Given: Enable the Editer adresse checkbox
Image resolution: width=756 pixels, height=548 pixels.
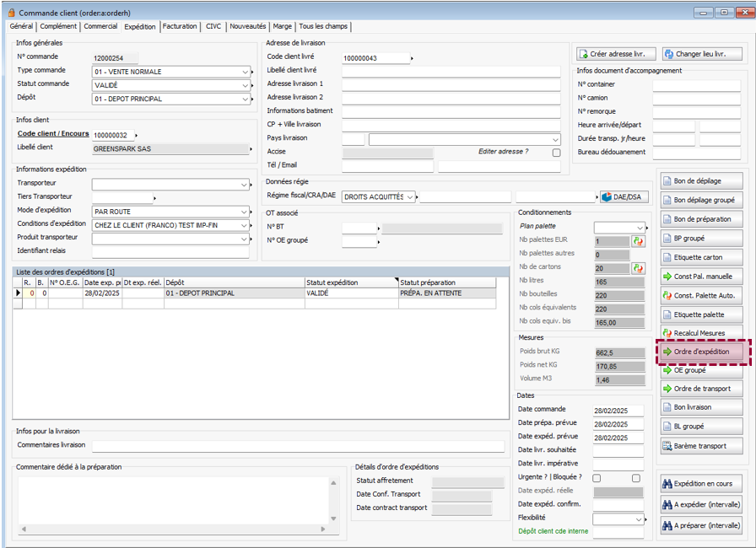Looking at the screenshot, I should click(x=556, y=153).
